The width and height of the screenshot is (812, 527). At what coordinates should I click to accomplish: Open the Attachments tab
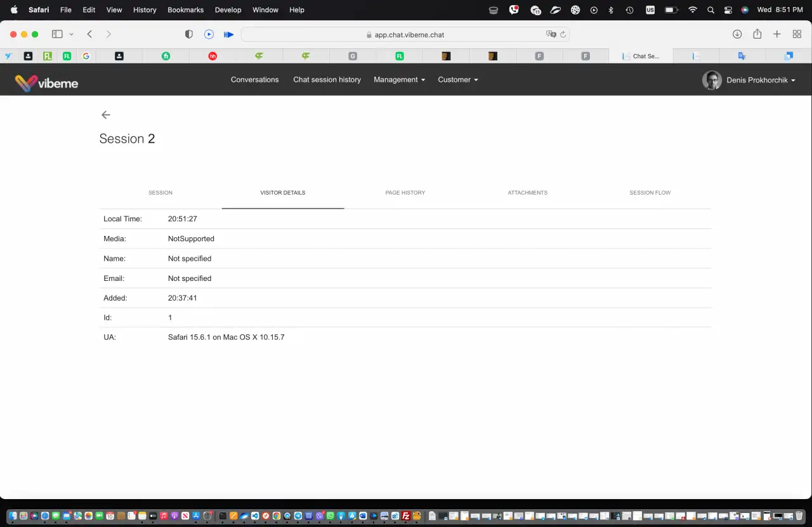[528, 193]
